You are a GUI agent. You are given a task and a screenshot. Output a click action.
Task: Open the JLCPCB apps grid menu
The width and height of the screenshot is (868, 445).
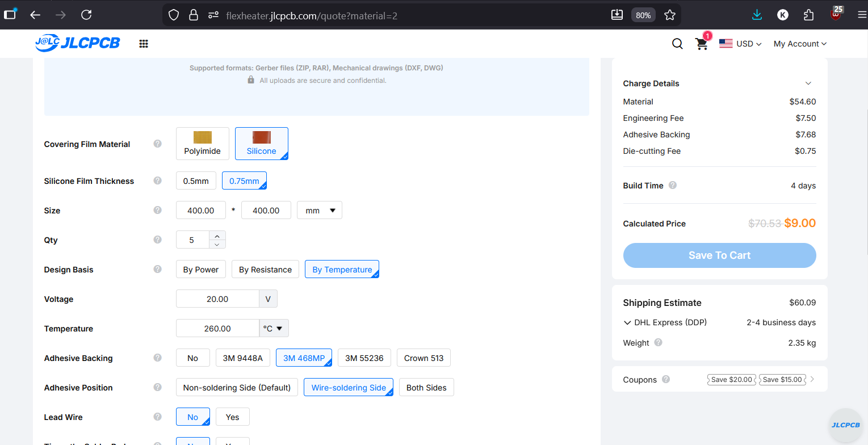coord(144,44)
